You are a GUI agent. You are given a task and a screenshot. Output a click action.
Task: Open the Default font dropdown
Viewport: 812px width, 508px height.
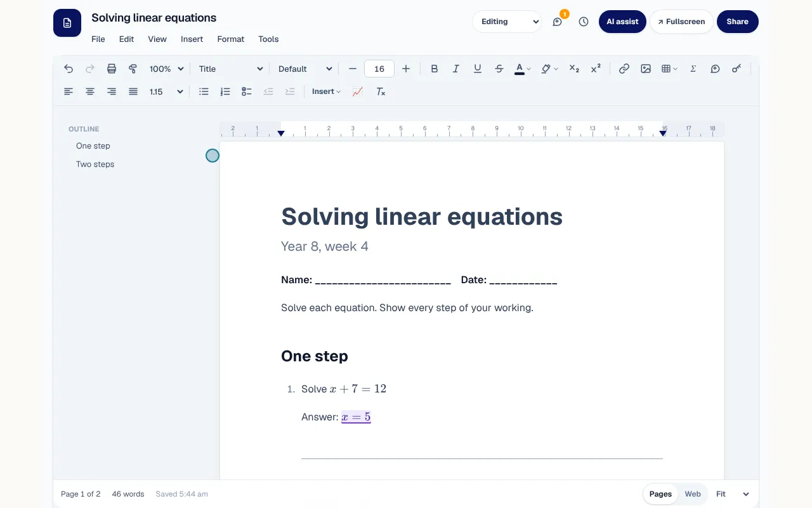pos(305,69)
